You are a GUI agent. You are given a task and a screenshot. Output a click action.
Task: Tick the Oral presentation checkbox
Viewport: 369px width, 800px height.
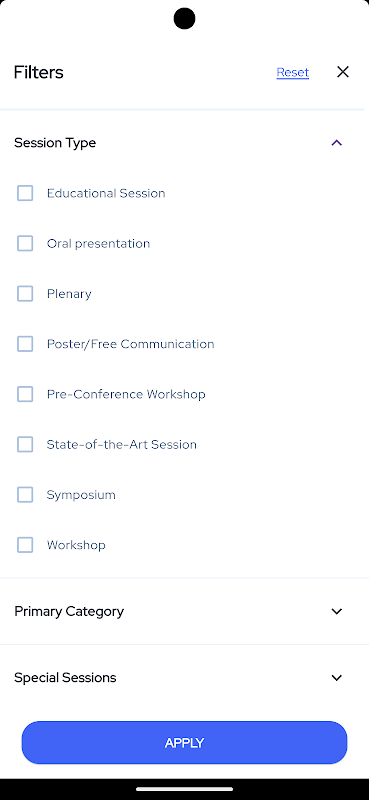(x=25, y=243)
